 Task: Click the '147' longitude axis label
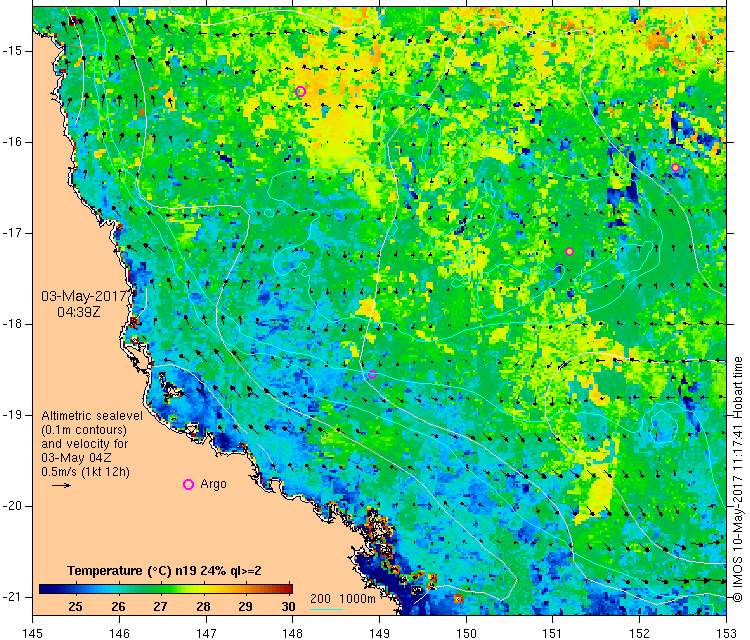coord(206,633)
